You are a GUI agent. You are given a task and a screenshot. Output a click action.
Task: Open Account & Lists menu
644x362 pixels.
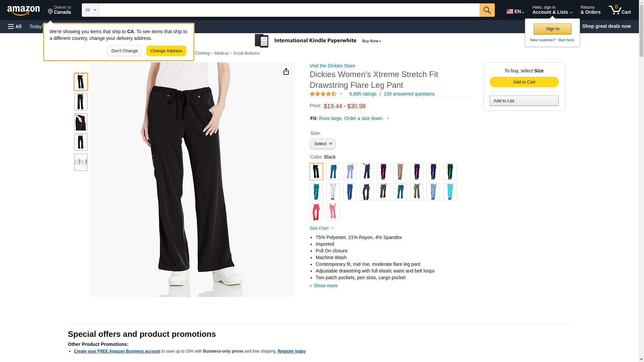tap(552, 10)
